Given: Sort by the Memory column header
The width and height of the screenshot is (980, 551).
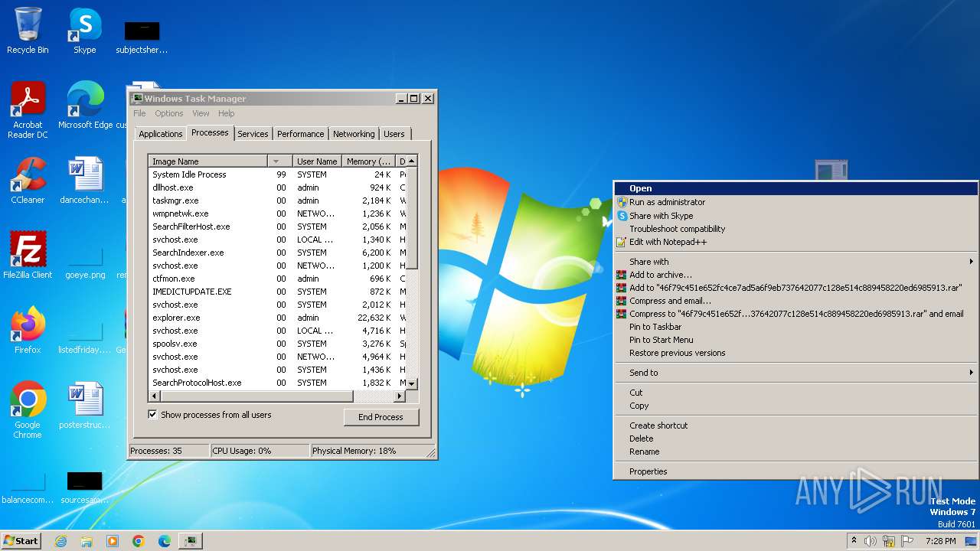Looking at the screenshot, I should 368,161.
